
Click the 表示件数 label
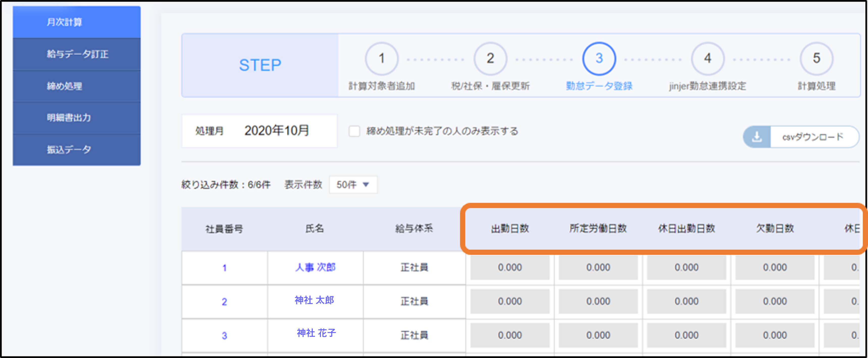click(303, 185)
